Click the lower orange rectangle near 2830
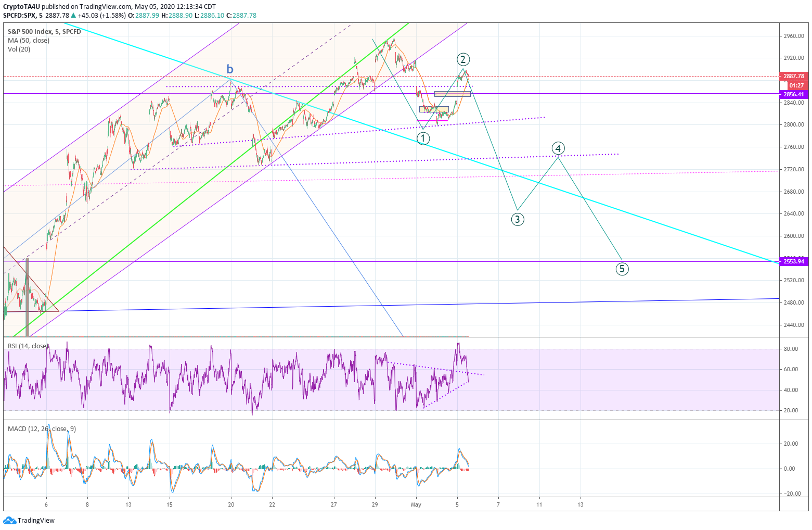812x530 pixels. coord(434,109)
